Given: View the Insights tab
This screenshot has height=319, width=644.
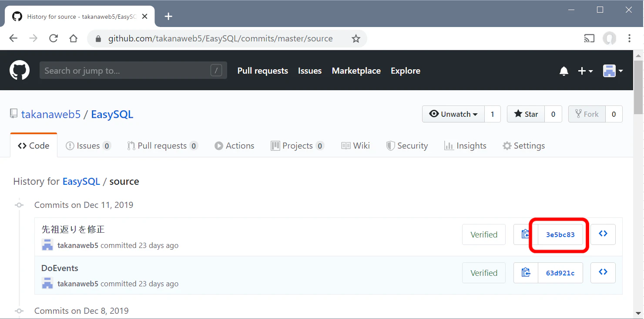Looking at the screenshot, I should point(465,146).
